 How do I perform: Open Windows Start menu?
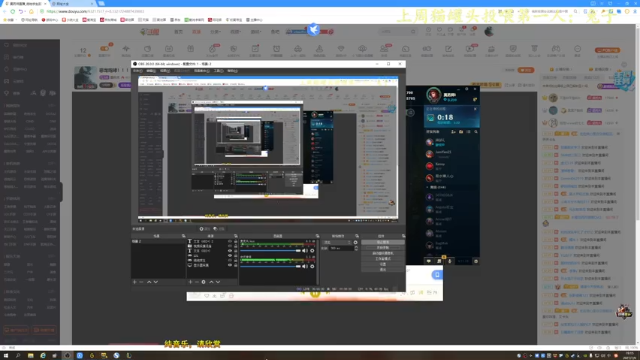tap(6, 356)
